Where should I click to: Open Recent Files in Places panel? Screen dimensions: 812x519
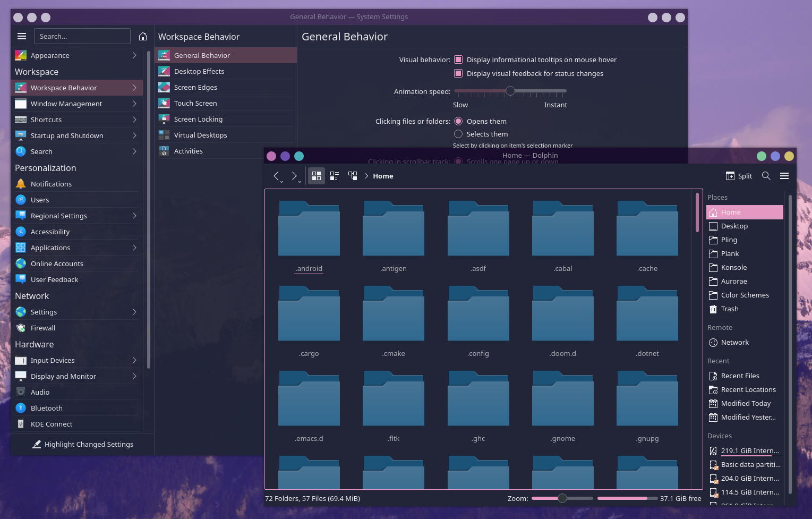[745, 376]
